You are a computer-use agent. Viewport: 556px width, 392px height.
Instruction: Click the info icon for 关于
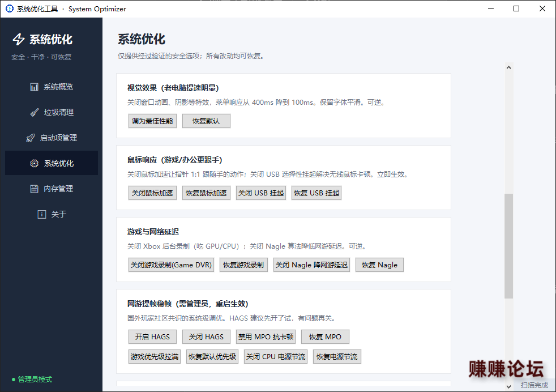tap(42, 214)
